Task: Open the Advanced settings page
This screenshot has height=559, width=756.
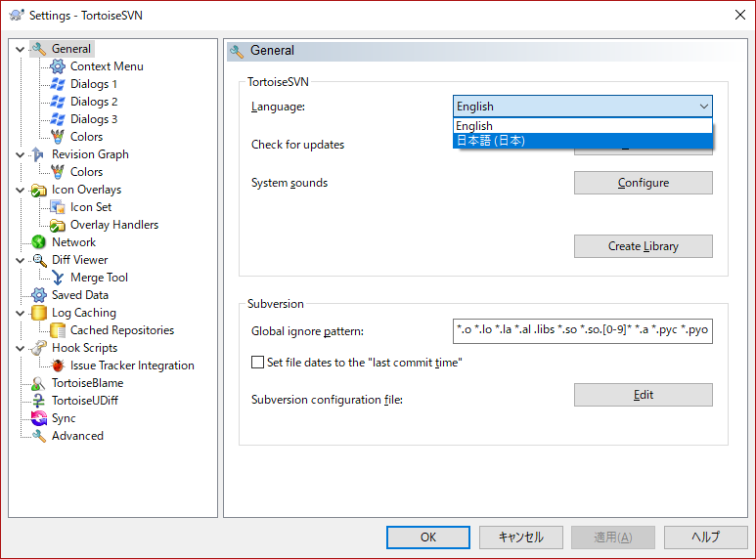Action: [x=77, y=436]
